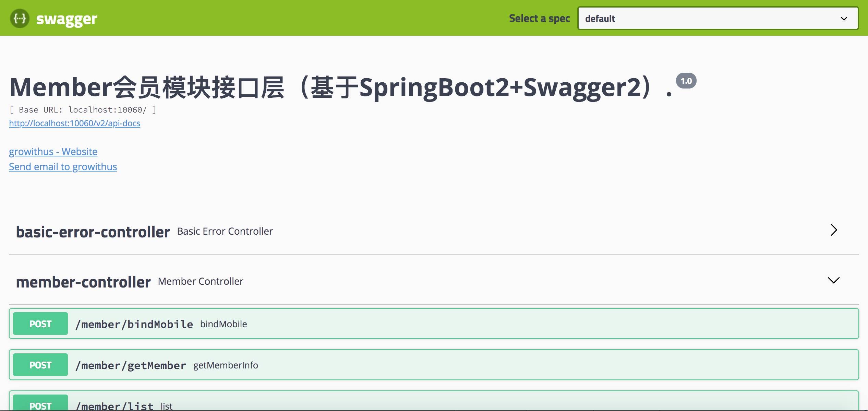Click the basic-error-controller section title
868x411 pixels.
tap(93, 232)
